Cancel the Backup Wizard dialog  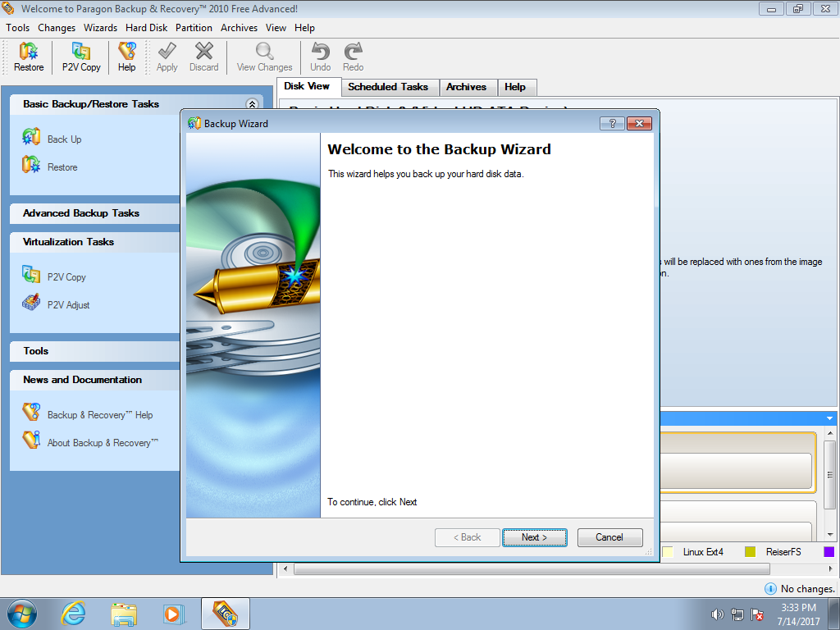coord(609,537)
